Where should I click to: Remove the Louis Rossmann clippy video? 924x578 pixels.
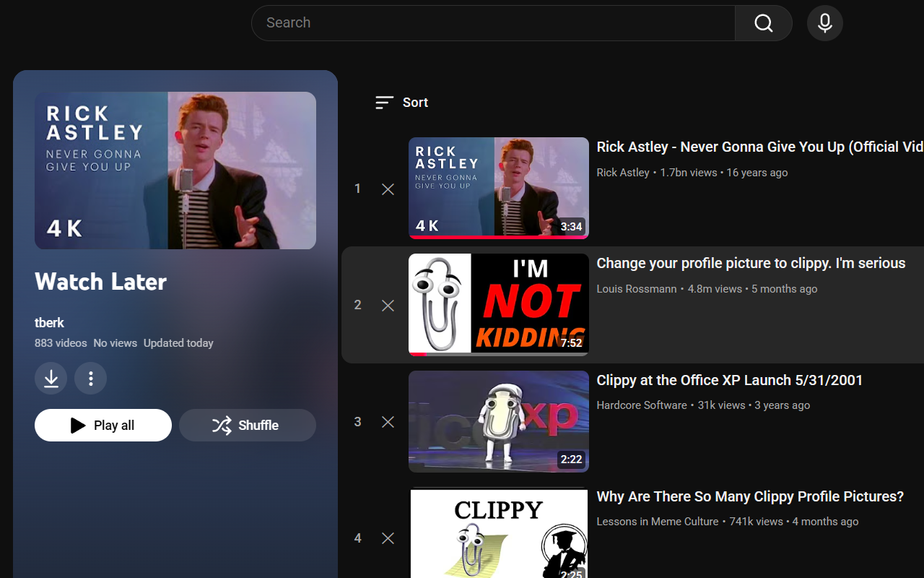(388, 306)
